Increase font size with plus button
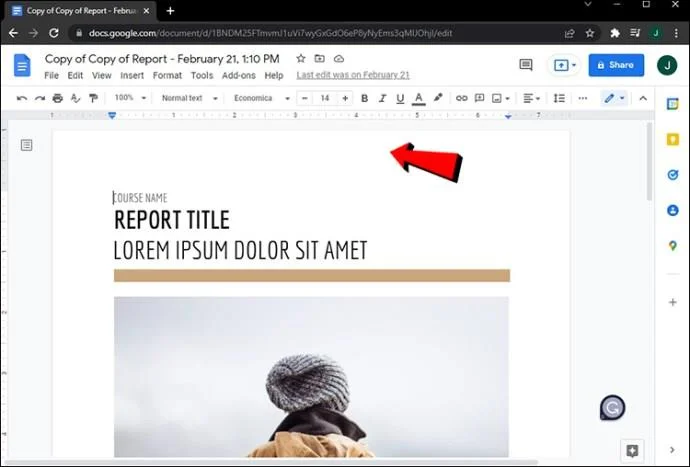The image size is (690, 467). (x=345, y=98)
